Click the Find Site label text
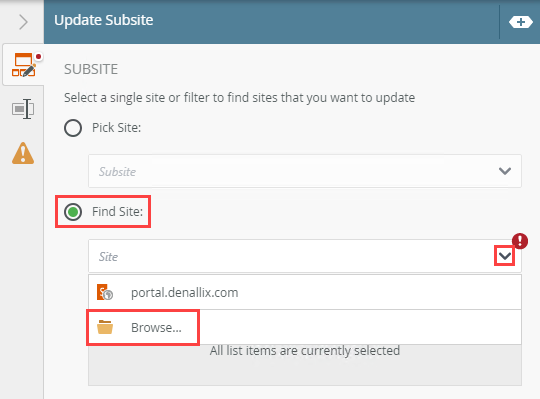The image size is (540, 399). 117,211
